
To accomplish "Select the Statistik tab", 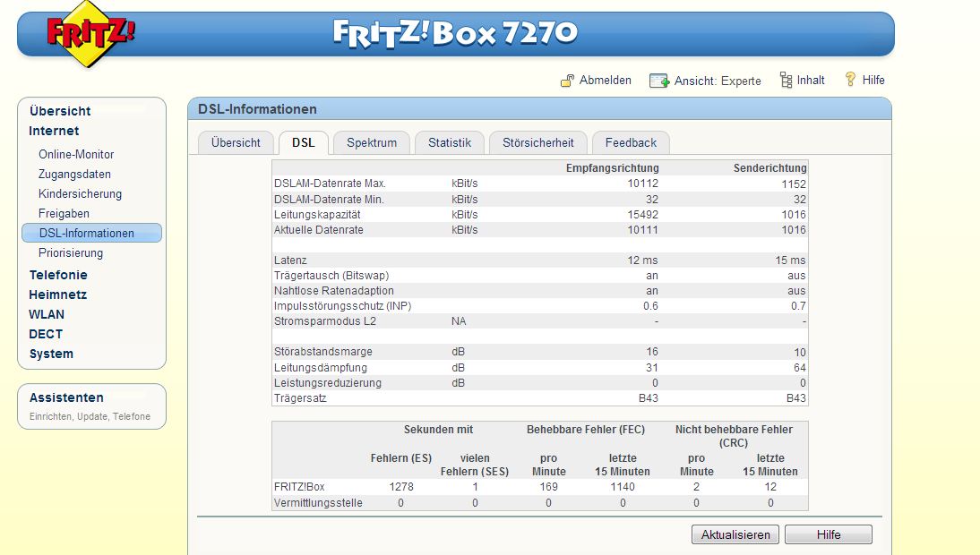I will 449,142.
